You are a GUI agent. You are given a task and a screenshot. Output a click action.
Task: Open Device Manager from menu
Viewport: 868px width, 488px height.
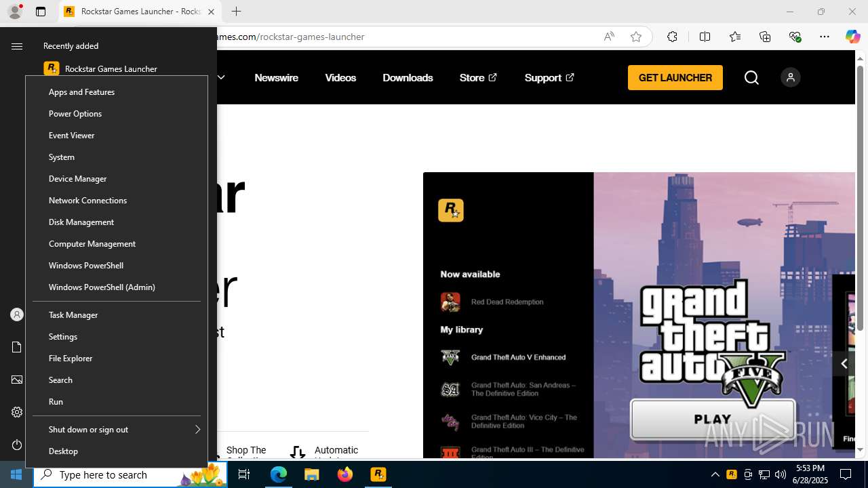(117, 178)
